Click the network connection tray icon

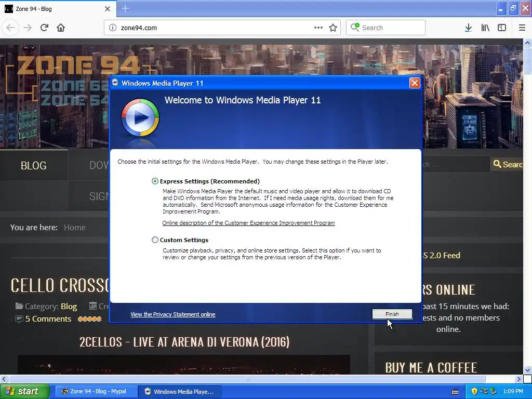pyautogui.click(x=484, y=391)
